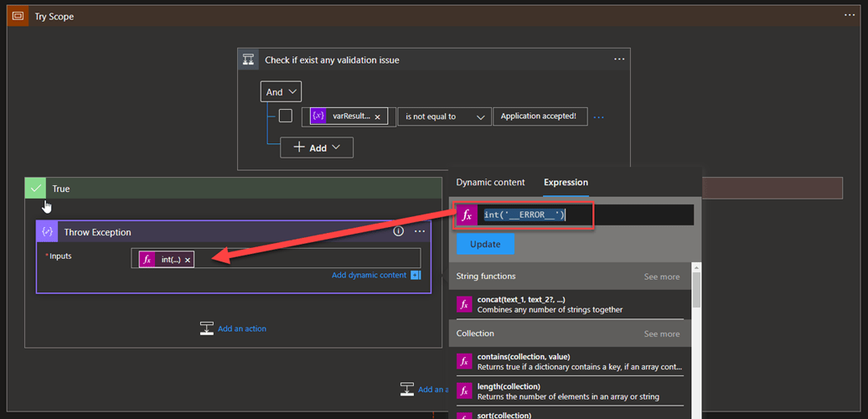Click the fx icon beside the expression box

(468, 215)
